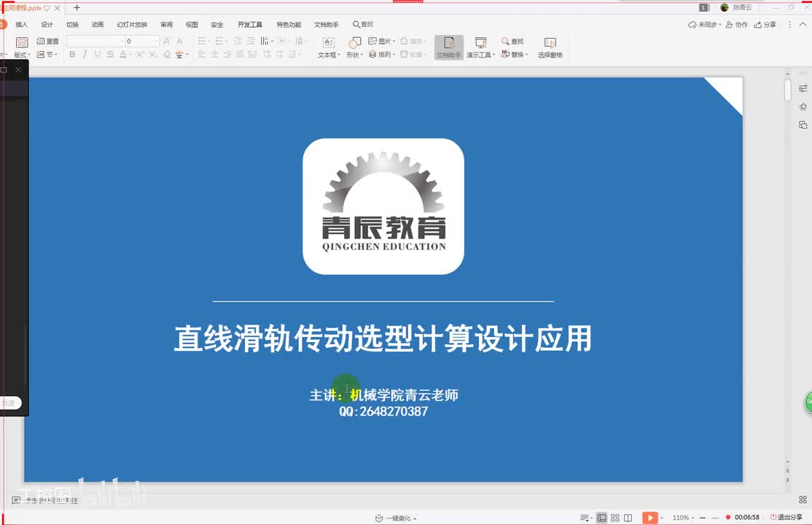Click the 查找 search box in menu bar
The image size is (812, 525).
pos(363,24)
